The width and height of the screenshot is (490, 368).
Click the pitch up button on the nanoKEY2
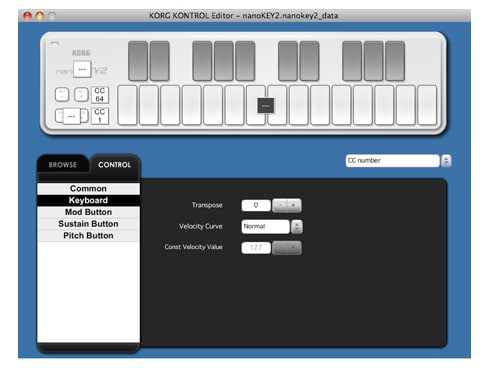pyautogui.click(x=84, y=116)
